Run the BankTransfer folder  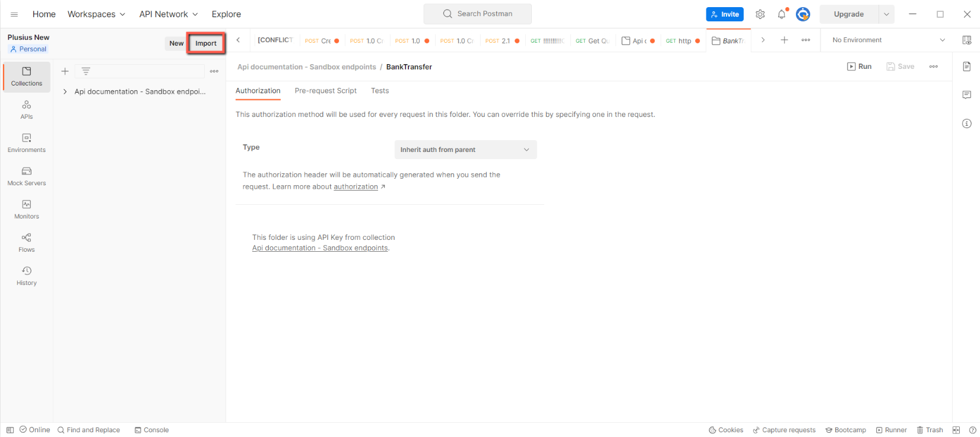(859, 66)
